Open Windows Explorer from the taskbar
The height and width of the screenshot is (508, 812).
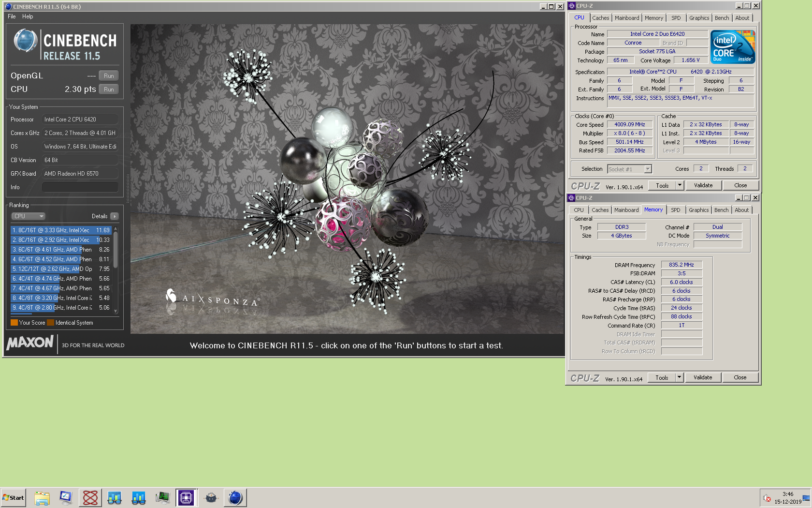[x=42, y=498]
